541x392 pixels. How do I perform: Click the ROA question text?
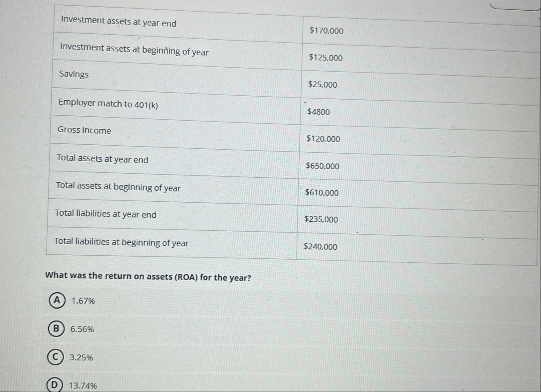[148, 278]
